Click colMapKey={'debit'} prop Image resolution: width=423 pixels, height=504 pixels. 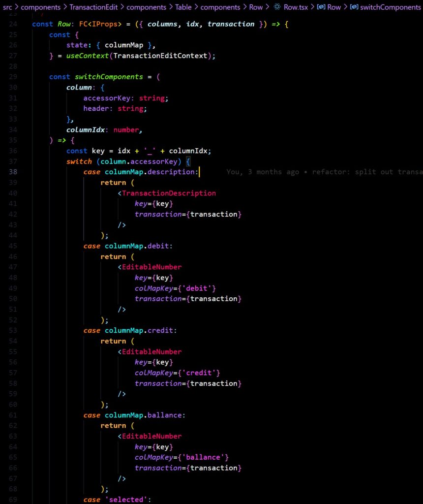tap(176, 288)
